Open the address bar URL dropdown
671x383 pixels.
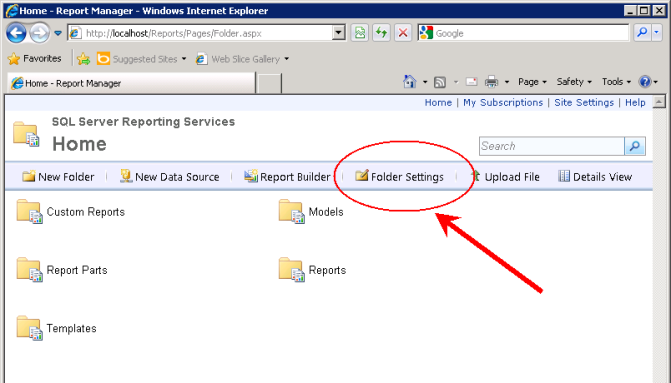[x=338, y=33]
